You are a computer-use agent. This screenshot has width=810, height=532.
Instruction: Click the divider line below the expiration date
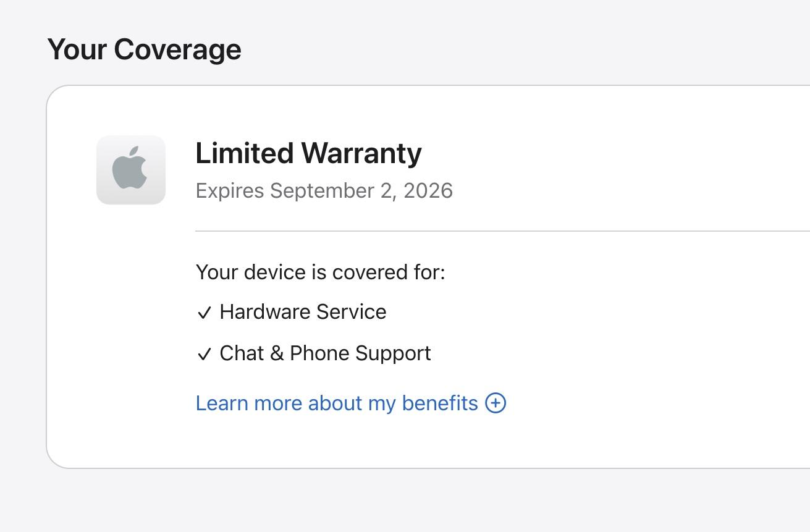494,231
